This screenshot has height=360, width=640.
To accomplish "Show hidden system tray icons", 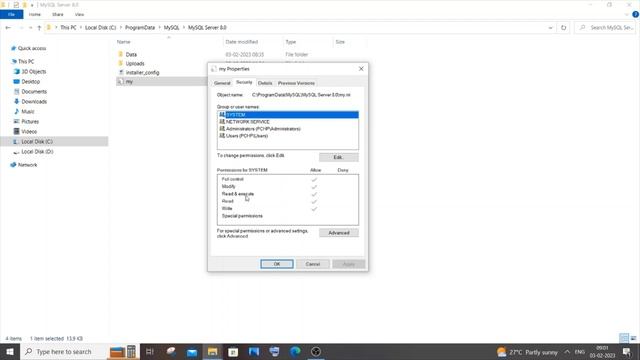I will point(567,351).
